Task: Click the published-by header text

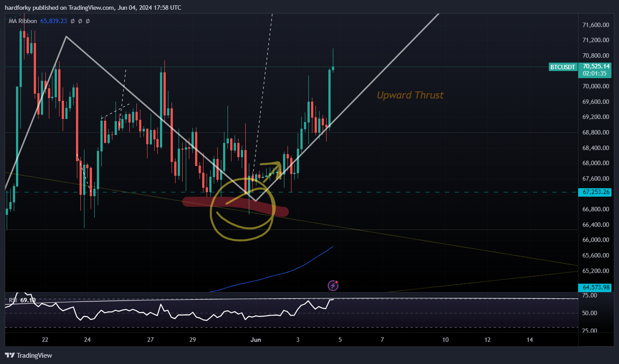Action: (x=93, y=8)
